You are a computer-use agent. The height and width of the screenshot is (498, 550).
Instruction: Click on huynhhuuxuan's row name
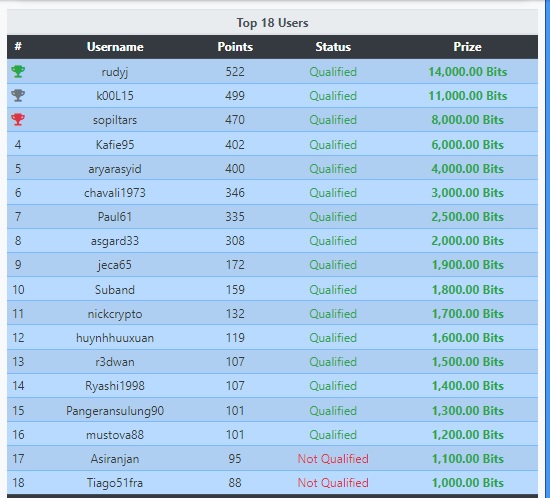115,338
